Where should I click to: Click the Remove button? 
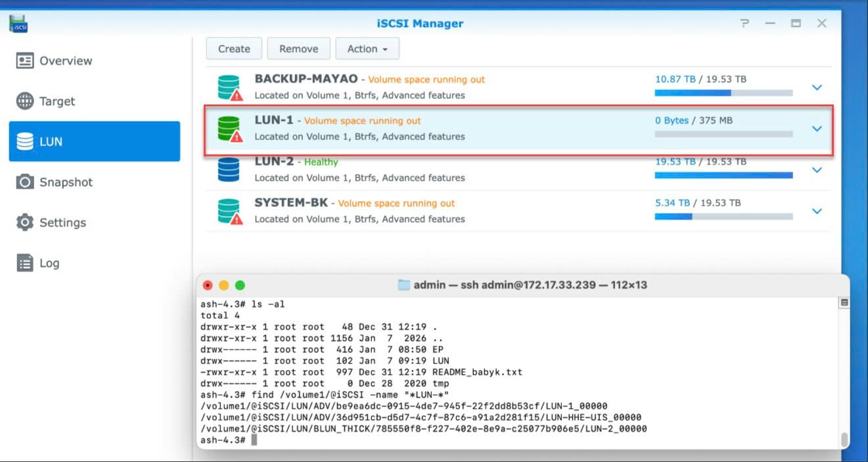pos(298,49)
